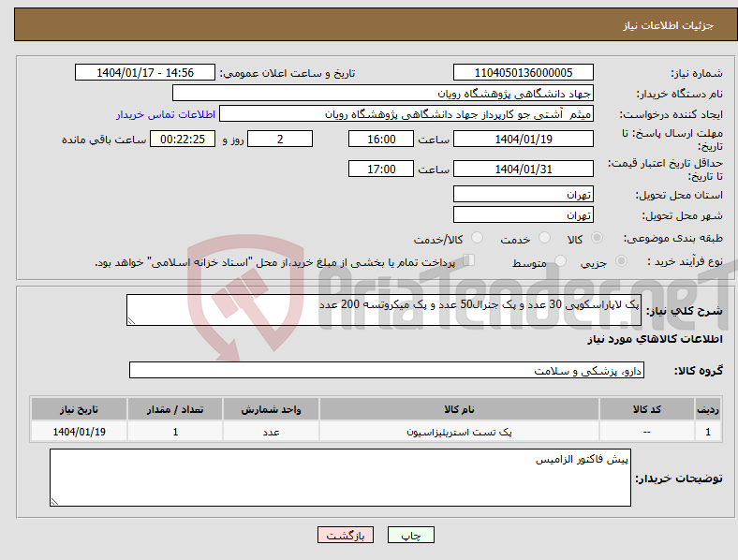Viewport: 738px width, 560px height.
Task: Click the جزئیات اطلاعات نیاز header title
Action: point(669,25)
